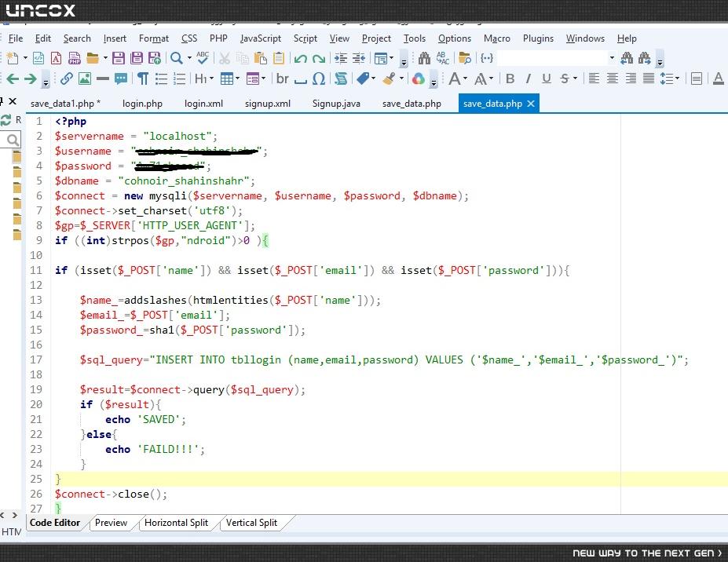
Task: Expand the table insert dropdown
Action: [x=238, y=78]
